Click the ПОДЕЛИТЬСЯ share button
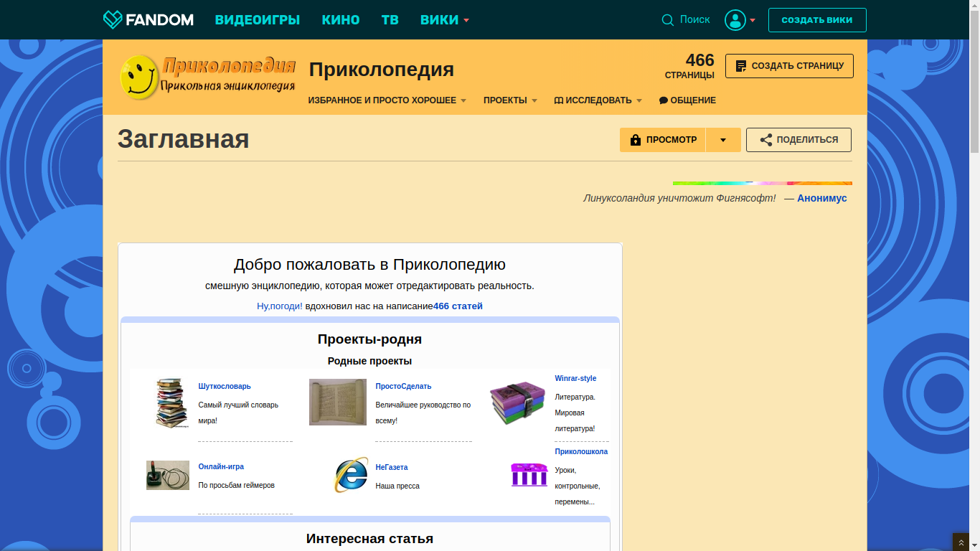Screen dimensions: 980x551 [x=798, y=140]
